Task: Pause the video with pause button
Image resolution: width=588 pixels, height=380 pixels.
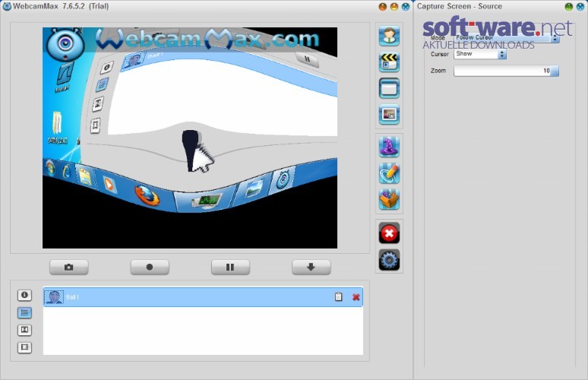Action: pos(230,267)
